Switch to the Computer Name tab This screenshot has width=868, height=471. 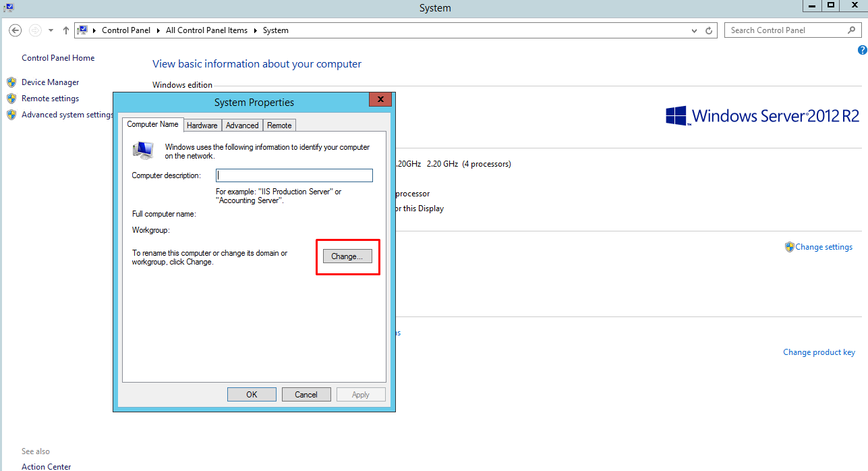click(x=153, y=124)
